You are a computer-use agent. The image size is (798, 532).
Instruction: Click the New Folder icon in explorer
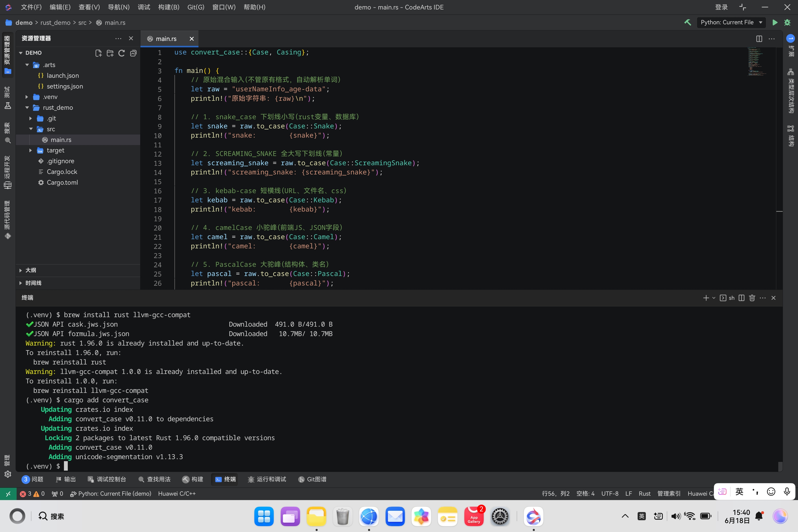[110, 53]
